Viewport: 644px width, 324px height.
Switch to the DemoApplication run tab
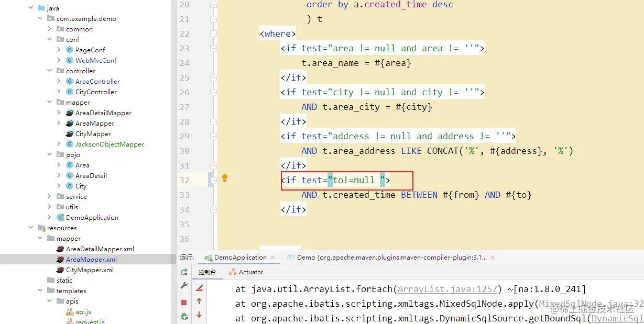[240, 258]
